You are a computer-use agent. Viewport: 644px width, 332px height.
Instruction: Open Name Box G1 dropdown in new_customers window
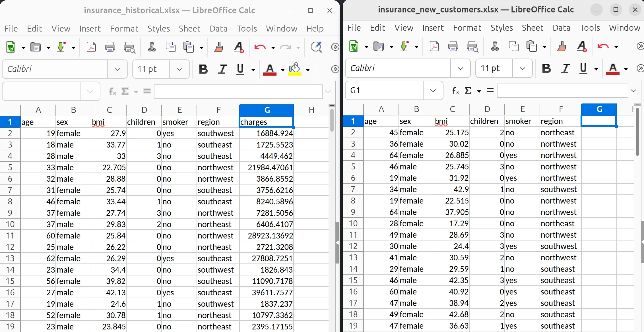click(x=433, y=90)
